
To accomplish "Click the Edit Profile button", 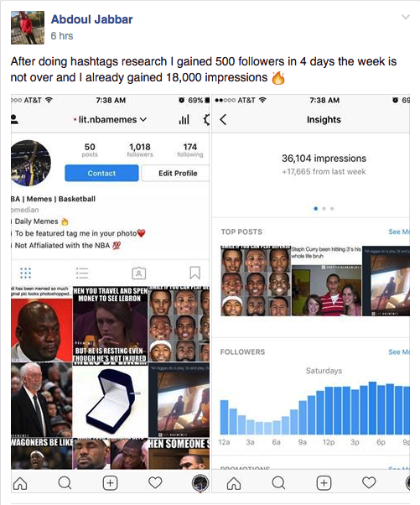I will pyautogui.click(x=176, y=174).
